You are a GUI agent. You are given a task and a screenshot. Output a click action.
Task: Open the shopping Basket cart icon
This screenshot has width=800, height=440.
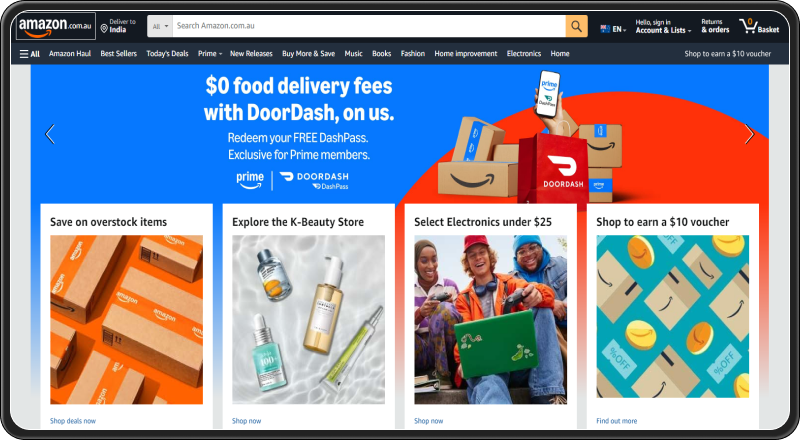click(759, 26)
